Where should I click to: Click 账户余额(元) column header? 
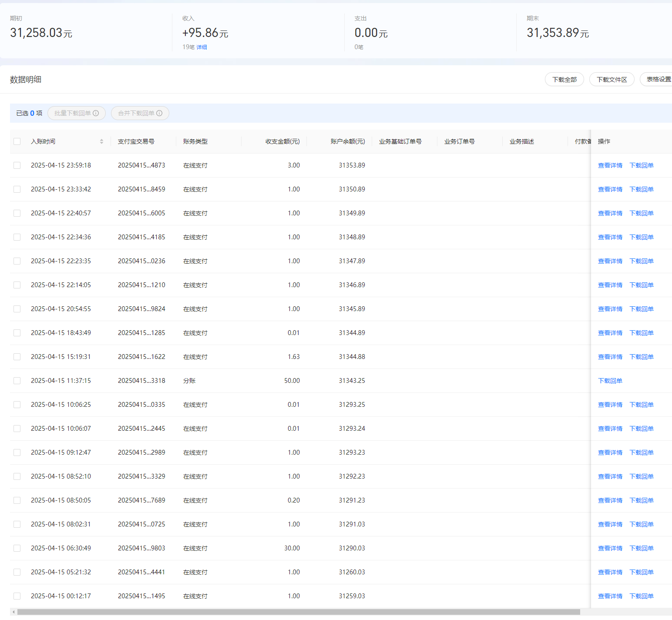[x=348, y=141]
